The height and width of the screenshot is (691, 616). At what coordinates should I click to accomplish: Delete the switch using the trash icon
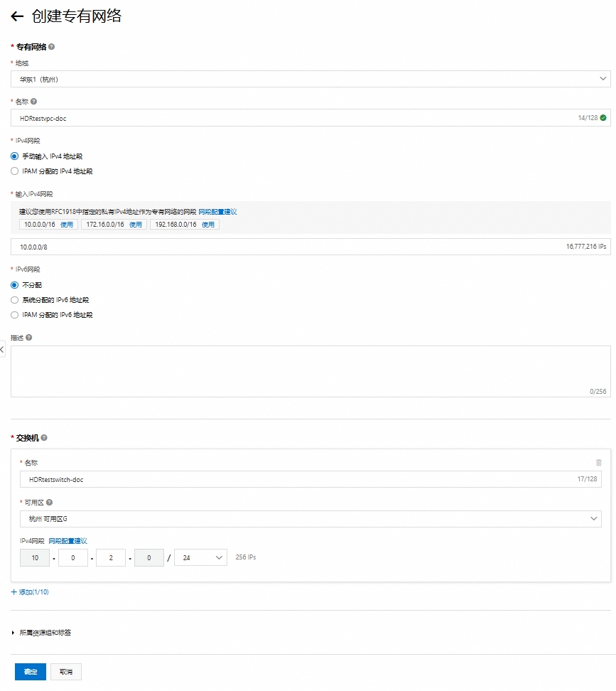[598, 462]
